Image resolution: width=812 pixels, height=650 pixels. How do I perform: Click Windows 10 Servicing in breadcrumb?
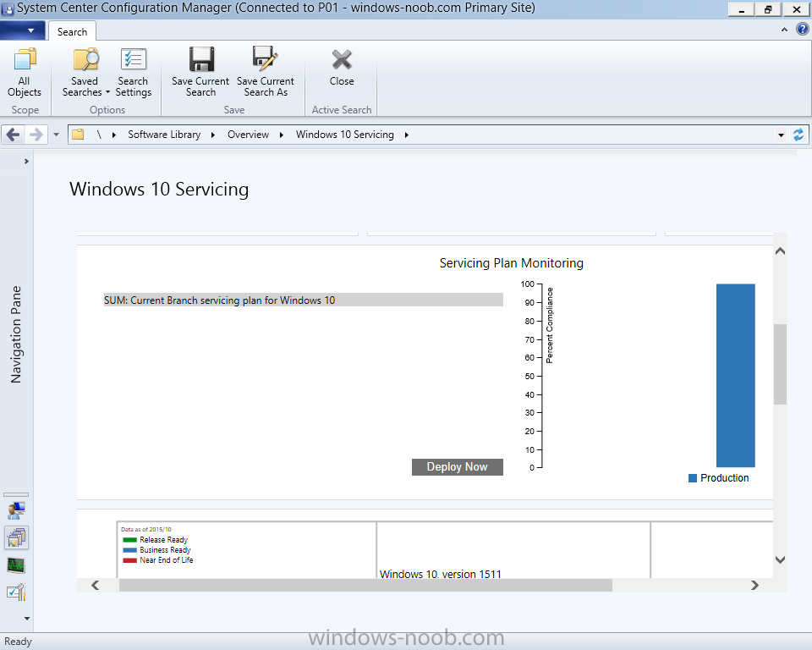(345, 135)
